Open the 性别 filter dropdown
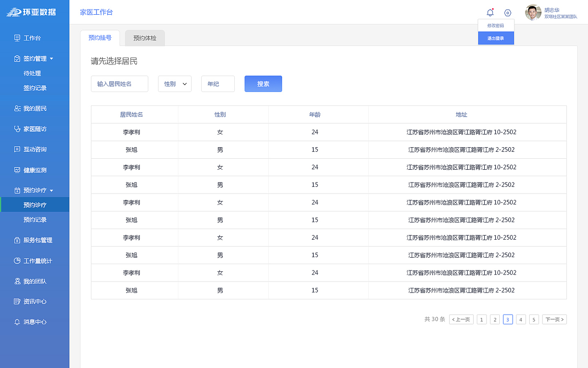The width and height of the screenshot is (588, 368). pos(175,84)
